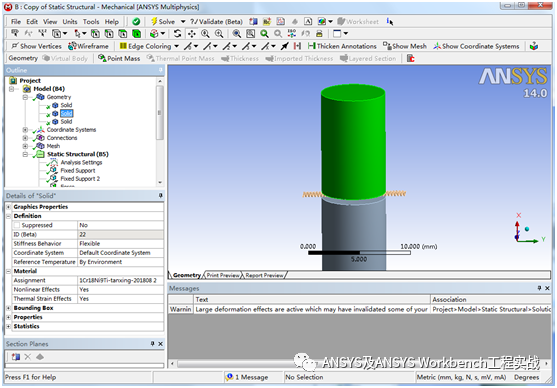Click the Commands icon with red C
The width and height of the screenshot is (557, 388).
tap(411, 58)
